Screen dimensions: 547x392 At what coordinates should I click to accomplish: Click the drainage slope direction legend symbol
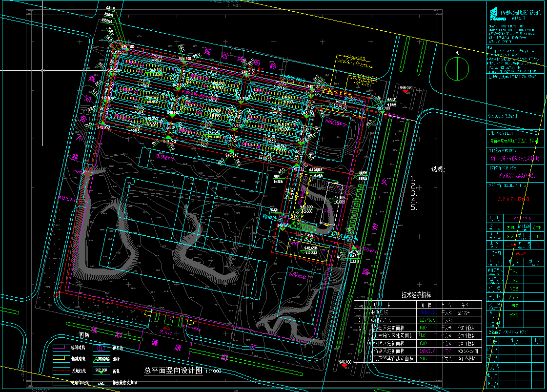pyautogui.click(x=101, y=382)
